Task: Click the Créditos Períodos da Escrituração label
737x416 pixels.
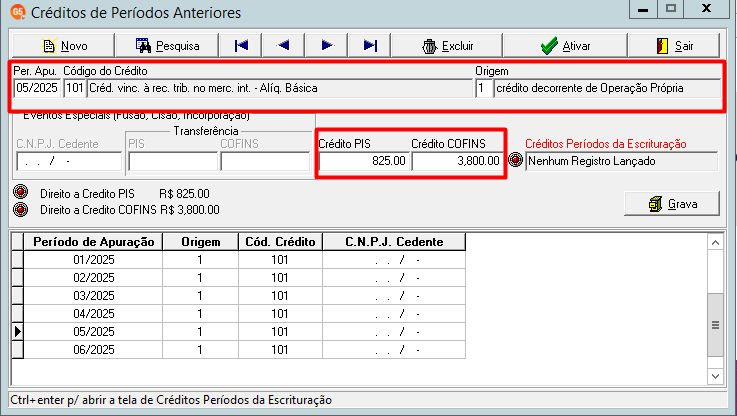Action: [x=605, y=144]
